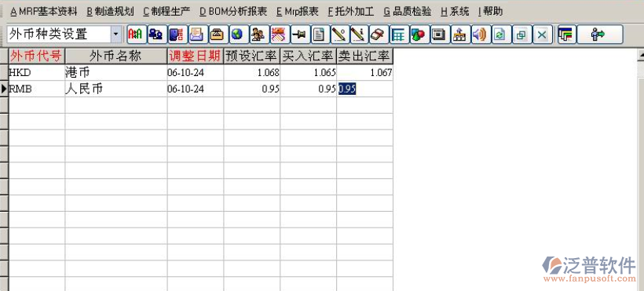This screenshot has height=291, width=644.
Task: Open the H 系统 menu
Action: 454,12
